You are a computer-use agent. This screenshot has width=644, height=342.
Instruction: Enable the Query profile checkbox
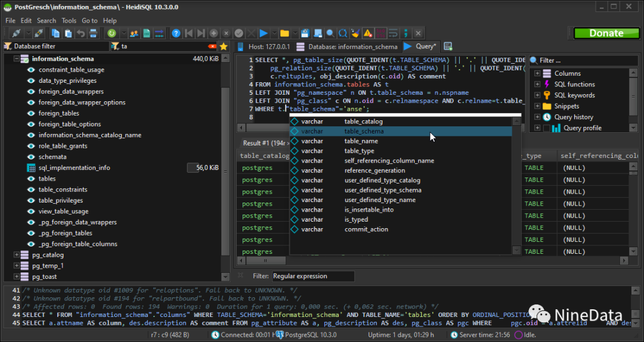[546, 128]
